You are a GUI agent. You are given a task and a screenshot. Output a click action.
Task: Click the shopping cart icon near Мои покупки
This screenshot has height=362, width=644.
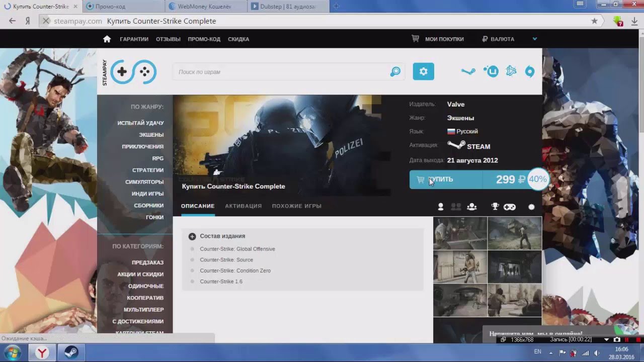(x=416, y=39)
